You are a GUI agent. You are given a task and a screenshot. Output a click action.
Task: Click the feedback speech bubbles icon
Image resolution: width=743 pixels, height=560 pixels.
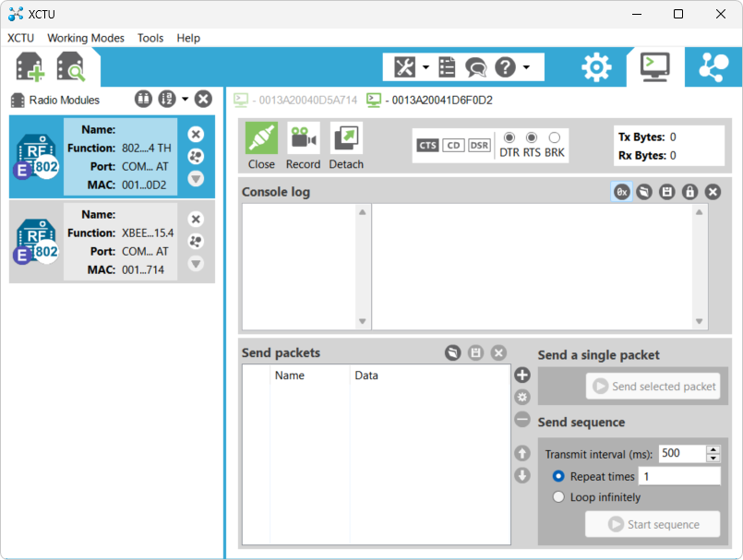(x=475, y=67)
